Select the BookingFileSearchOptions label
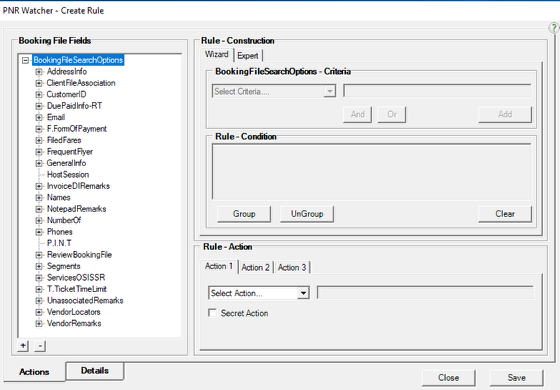 (78, 60)
